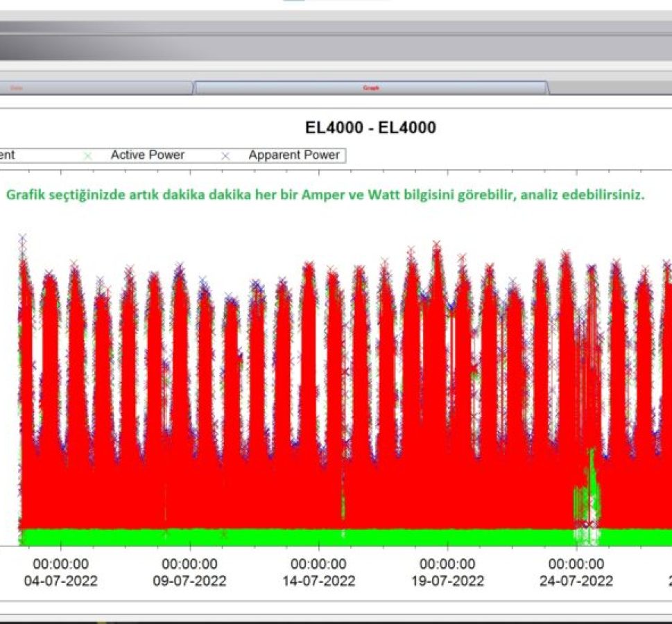Screen dimensions: 672x624
Task: Click the EL4000 - EL4000 chart title
Action: (x=370, y=128)
